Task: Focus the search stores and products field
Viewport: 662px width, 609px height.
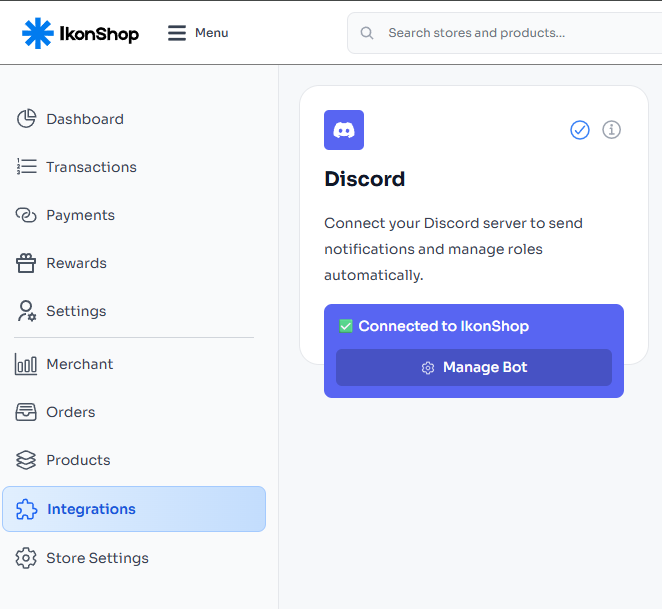Action: 505,33
